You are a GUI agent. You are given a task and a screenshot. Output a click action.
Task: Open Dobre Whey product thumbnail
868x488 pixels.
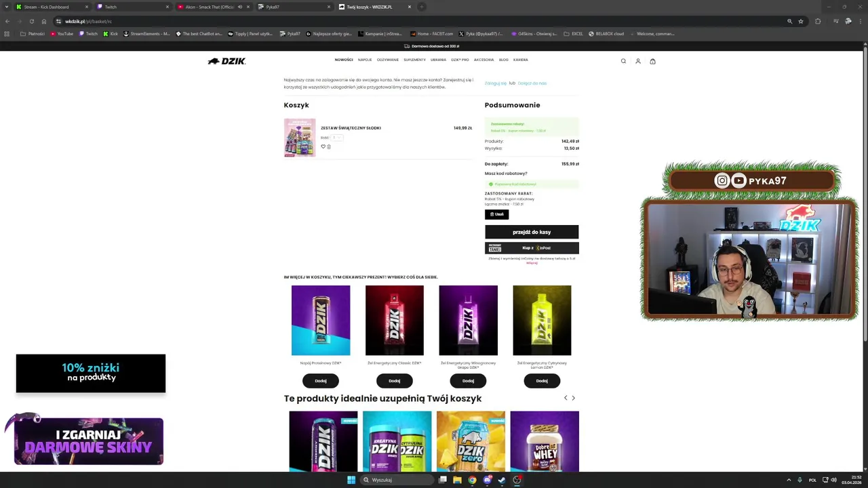point(545,441)
